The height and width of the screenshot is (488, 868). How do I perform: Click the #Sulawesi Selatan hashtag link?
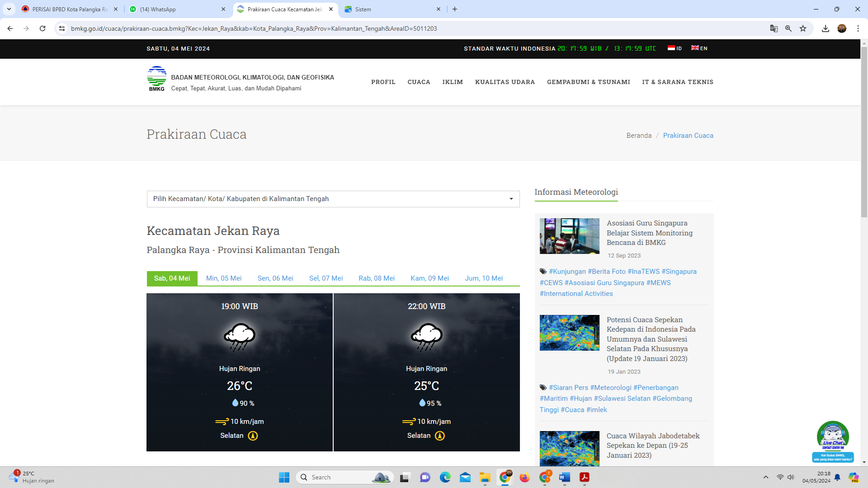tap(622, 399)
